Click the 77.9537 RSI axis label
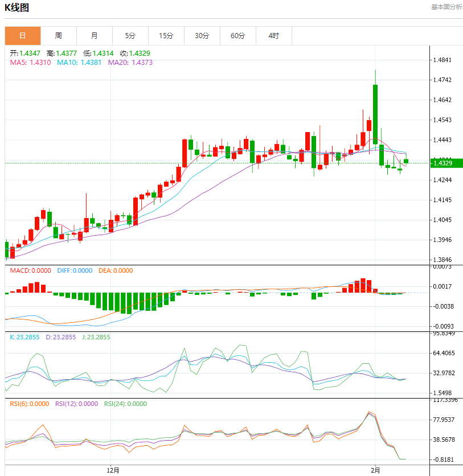This screenshot has height=476, width=463. 444,420
